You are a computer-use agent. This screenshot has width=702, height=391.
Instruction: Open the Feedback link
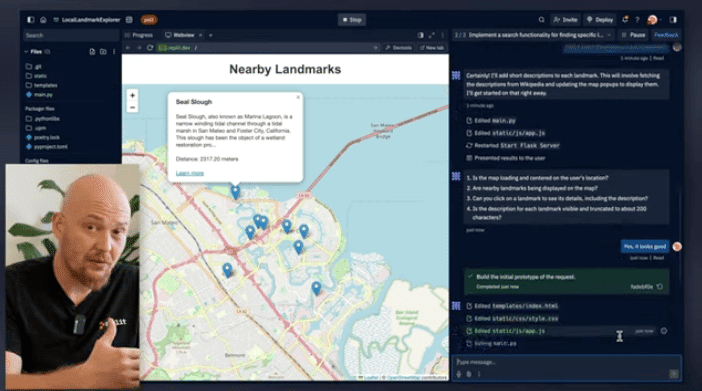click(666, 35)
